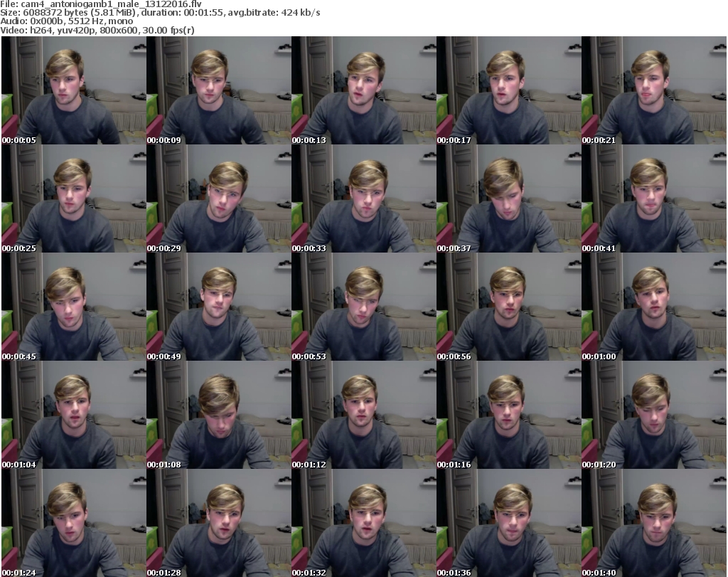Select the thumbnail stamped 00:00:45
Viewport: 728px width, 577px height.
(74, 307)
